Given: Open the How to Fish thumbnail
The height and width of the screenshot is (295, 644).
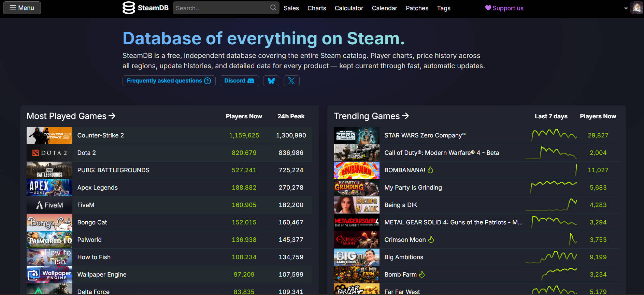Looking at the screenshot, I should [49, 257].
